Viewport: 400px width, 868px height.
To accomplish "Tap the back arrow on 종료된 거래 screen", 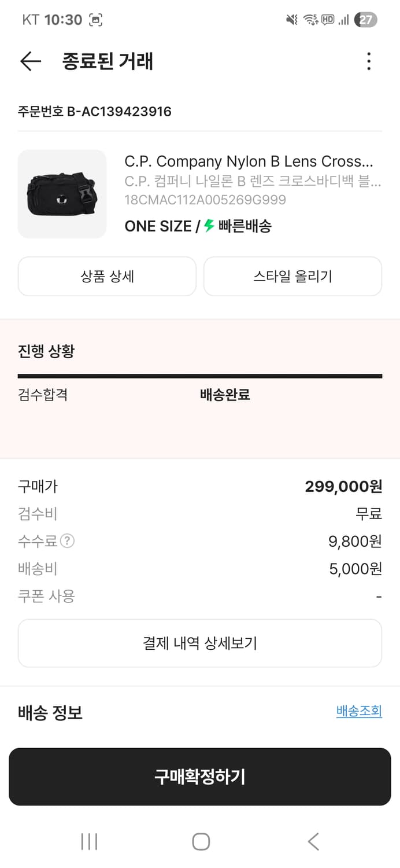I will [x=30, y=61].
